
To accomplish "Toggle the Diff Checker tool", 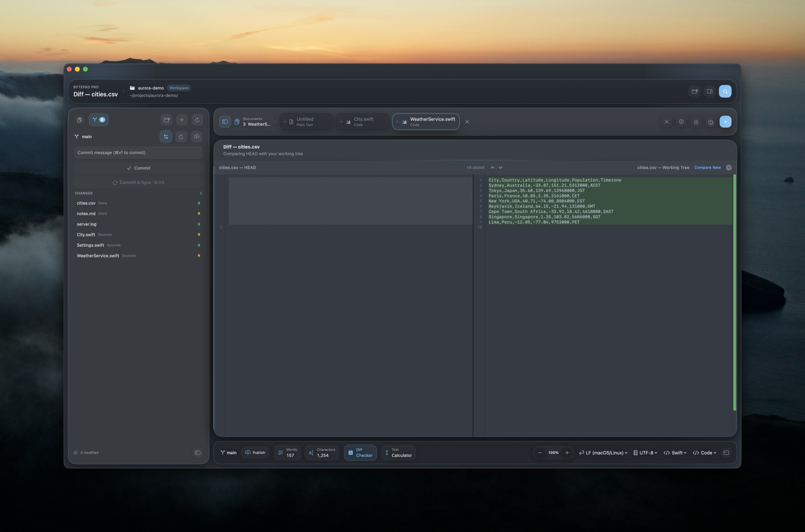I will click(360, 453).
